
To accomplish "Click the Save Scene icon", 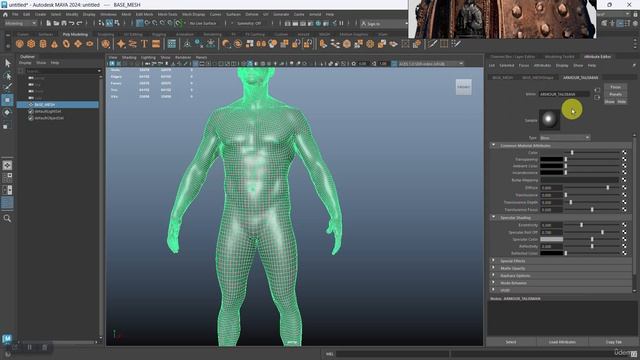I will 64,23.
